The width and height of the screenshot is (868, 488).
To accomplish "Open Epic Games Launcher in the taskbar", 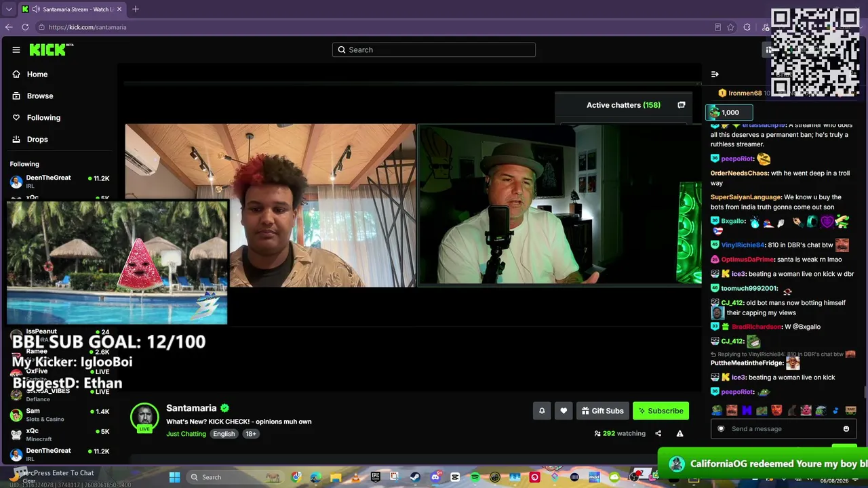I will pyautogui.click(x=376, y=477).
